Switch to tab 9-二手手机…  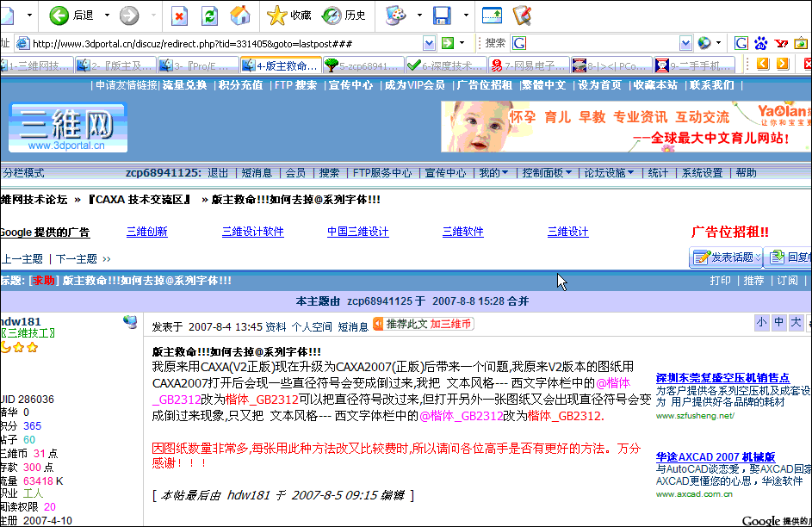[x=694, y=65]
